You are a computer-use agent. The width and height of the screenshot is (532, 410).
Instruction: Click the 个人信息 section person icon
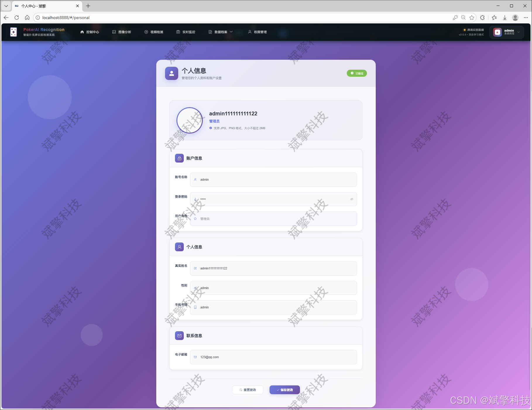179,247
